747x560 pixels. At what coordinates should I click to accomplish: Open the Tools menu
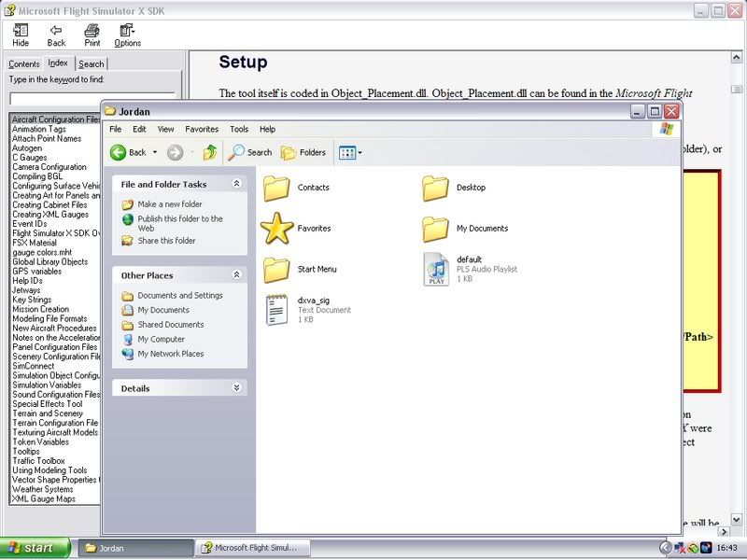[239, 129]
